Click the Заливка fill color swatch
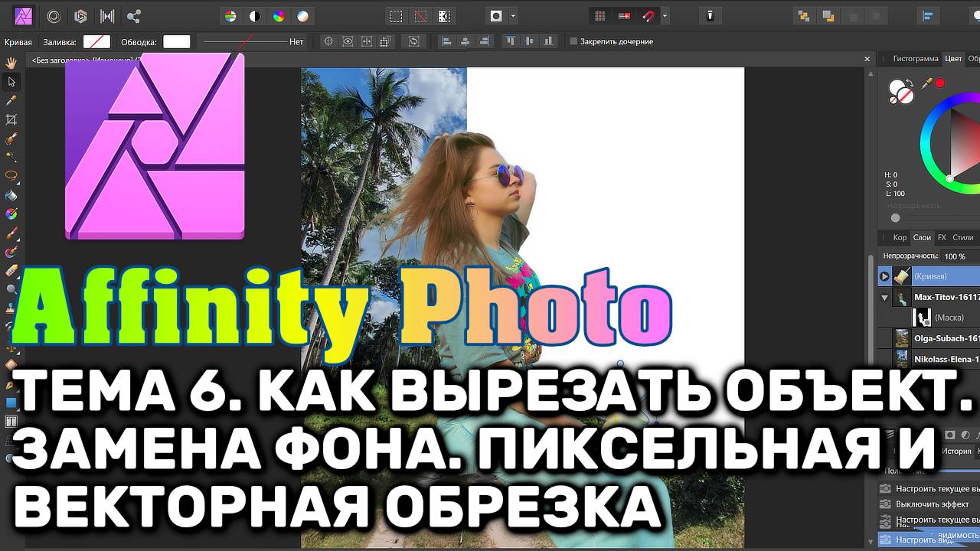This screenshot has height=551, width=980. click(96, 42)
